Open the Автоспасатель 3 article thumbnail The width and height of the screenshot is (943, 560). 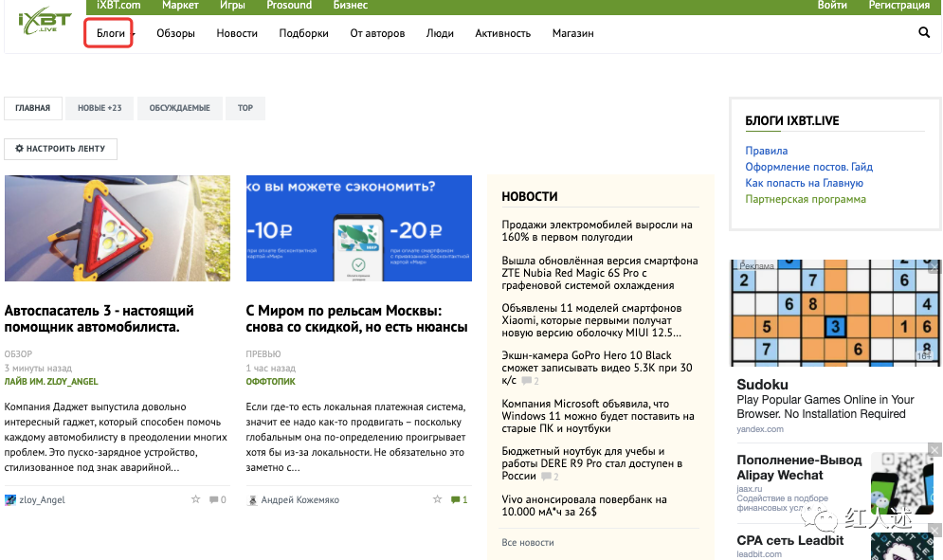click(118, 228)
